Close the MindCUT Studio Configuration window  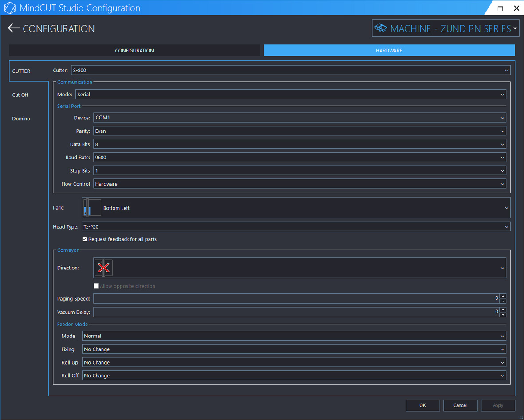coord(516,8)
